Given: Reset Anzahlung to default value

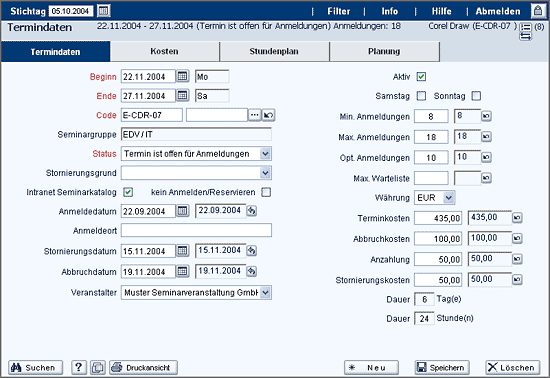Looking at the screenshot, I should (517, 259).
